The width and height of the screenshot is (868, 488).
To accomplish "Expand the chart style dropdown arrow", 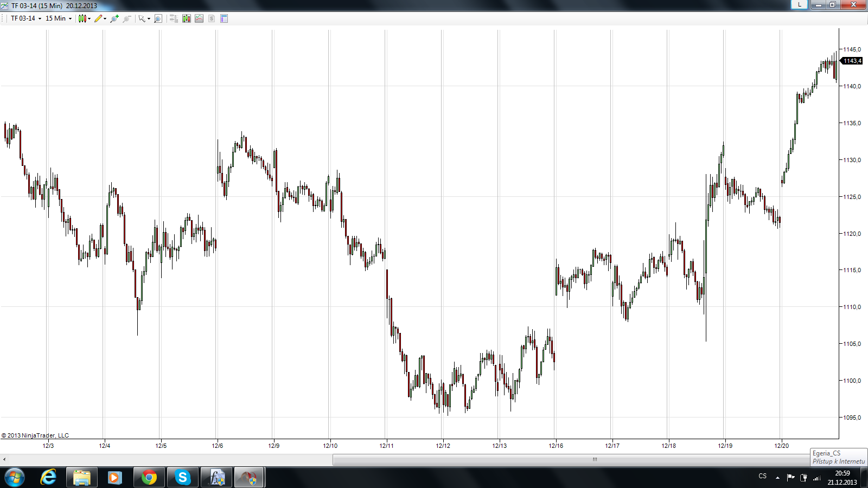I will [89, 18].
